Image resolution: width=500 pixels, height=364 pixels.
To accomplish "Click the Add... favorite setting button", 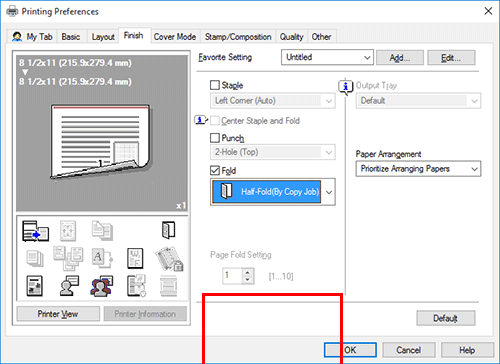I will pyautogui.click(x=400, y=58).
